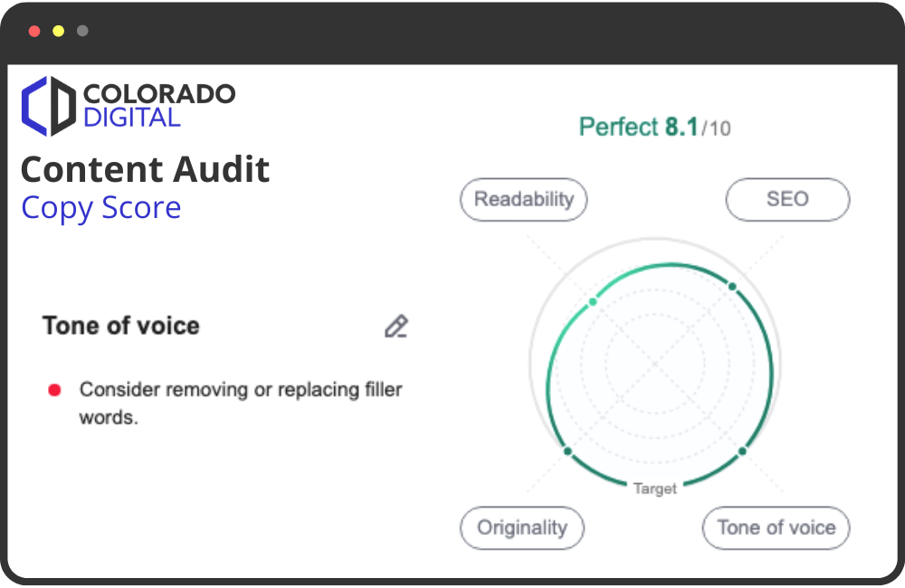Click the red bullet next to filler words tip
The height and width of the screenshot is (588, 905).
point(55,391)
